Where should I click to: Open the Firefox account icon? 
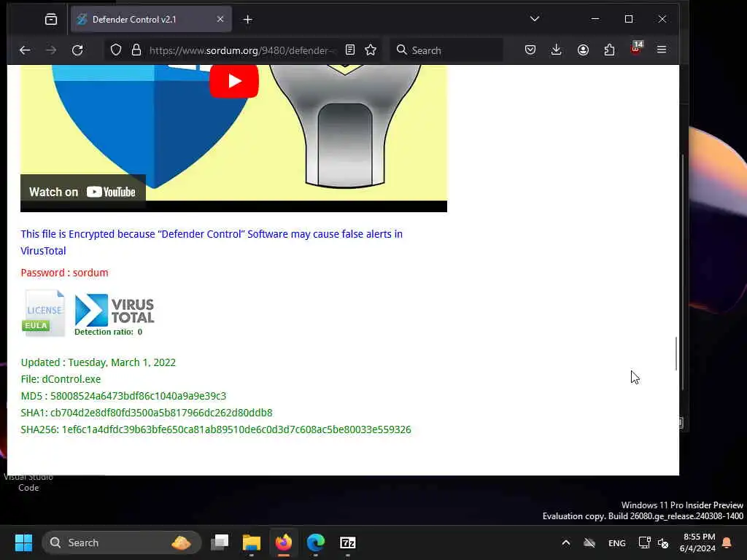[x=583, y=50]
